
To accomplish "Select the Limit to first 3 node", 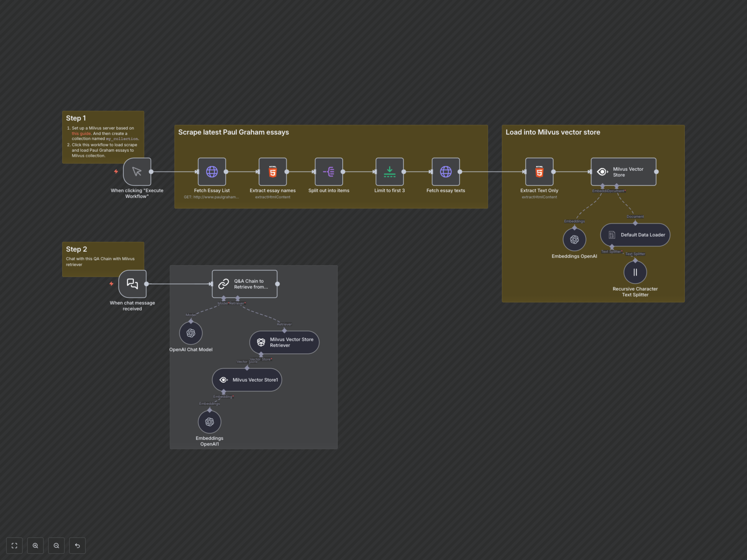I will [x=389, y=171].
